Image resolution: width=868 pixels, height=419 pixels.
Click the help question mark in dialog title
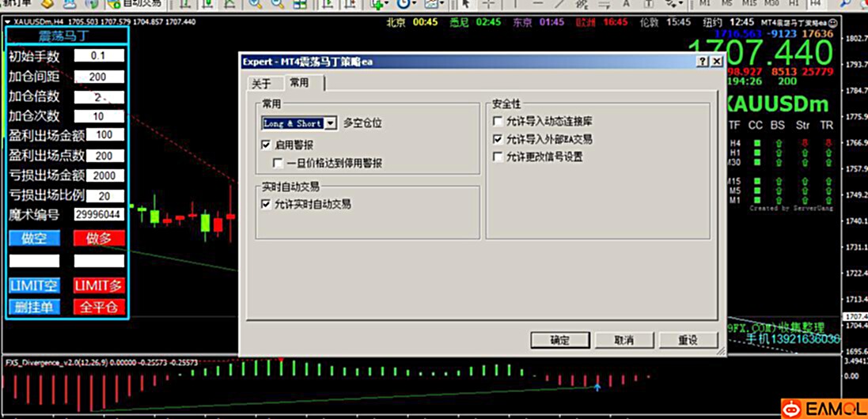(x=702, y=62)
